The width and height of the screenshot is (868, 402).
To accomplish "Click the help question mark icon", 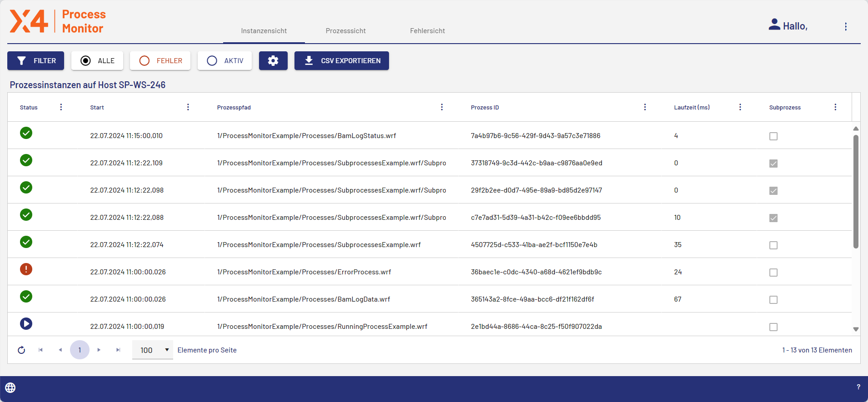I will pyautogui.click(x=858, y=387).
